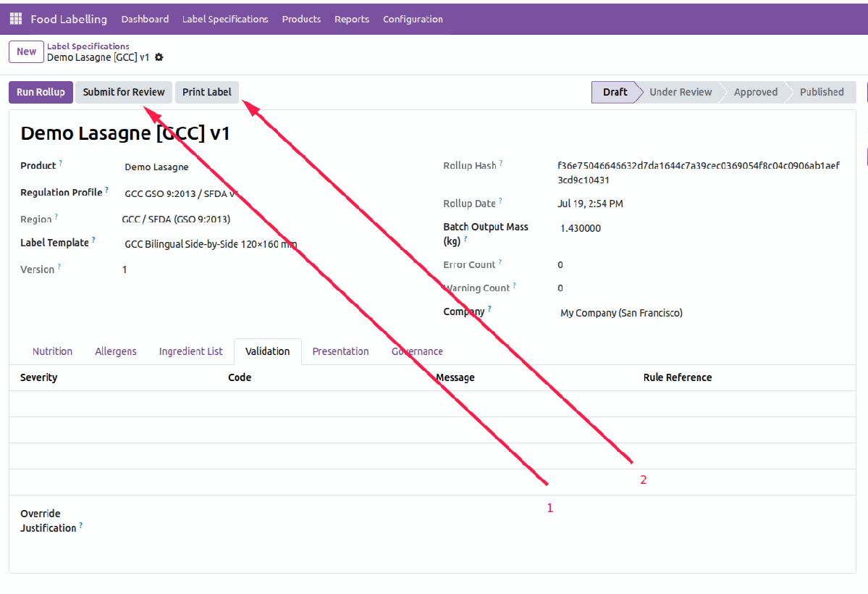Show the help tooltip for Region
The height and width of the screenshot is (594, 868).
[56, 217]
